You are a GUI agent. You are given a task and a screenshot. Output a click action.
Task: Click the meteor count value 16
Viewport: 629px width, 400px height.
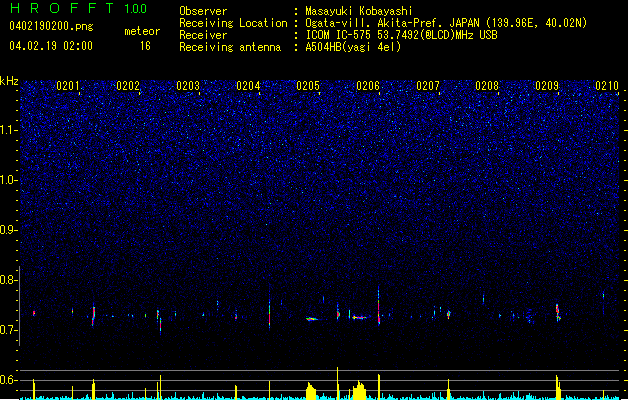click(x=145, y=46)
